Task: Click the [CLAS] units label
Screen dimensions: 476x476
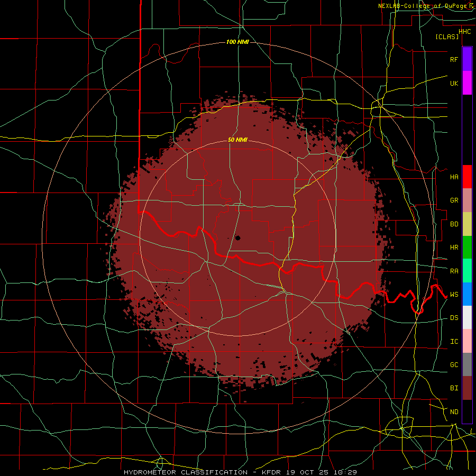Action: (447, 36)
